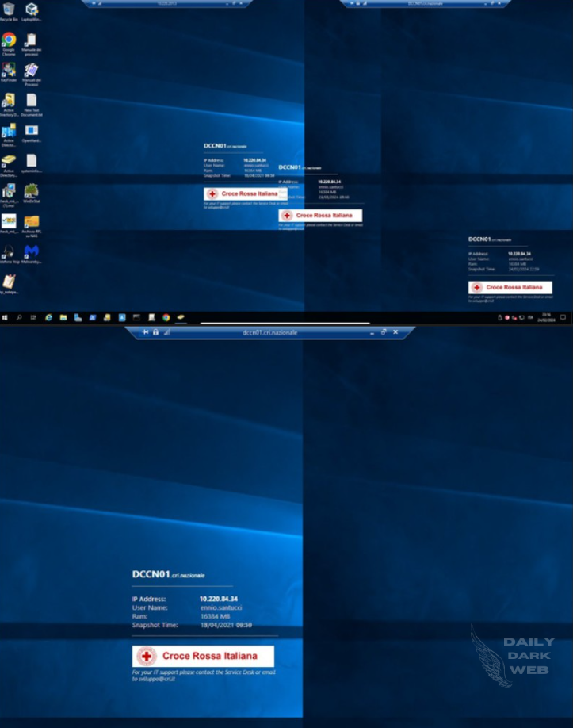Pin the dccn01.cri.nazionale connection bar
This screenshot has height=728, width=573.
(146, 332)
